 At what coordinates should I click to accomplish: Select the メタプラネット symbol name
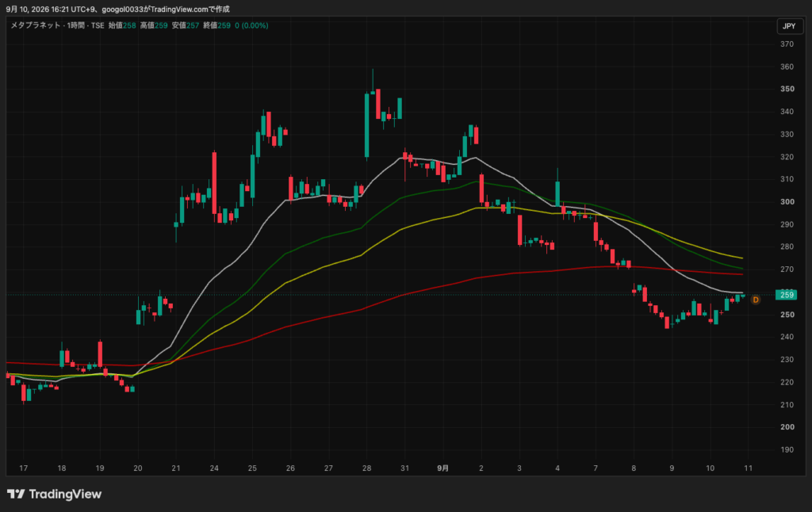[x=36, y=25]
